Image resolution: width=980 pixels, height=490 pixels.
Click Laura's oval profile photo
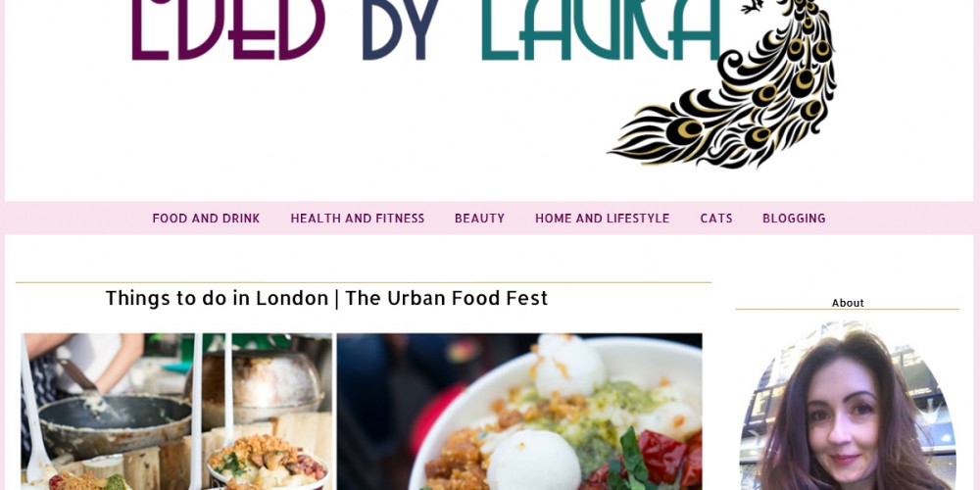point(848,407)
